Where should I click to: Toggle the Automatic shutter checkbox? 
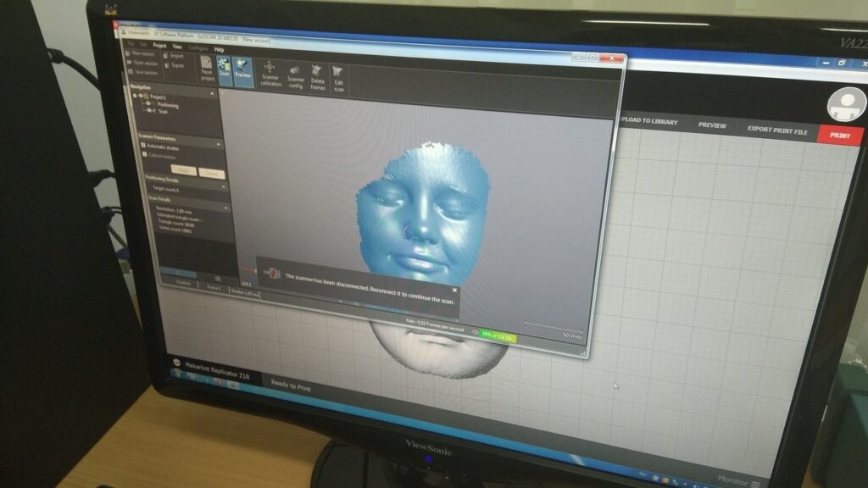(x=143, y=146)
